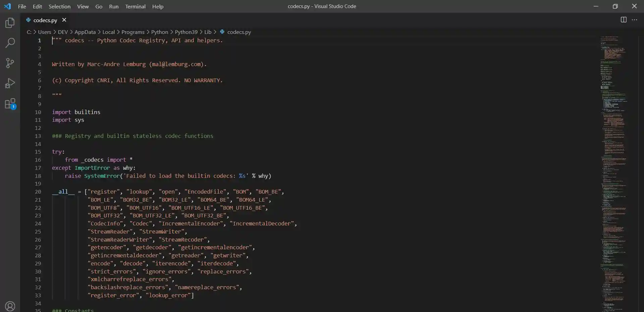644x312 pixels.
Task: Click the Accounts icon at the bottom
Action: [x=10, y=306]
